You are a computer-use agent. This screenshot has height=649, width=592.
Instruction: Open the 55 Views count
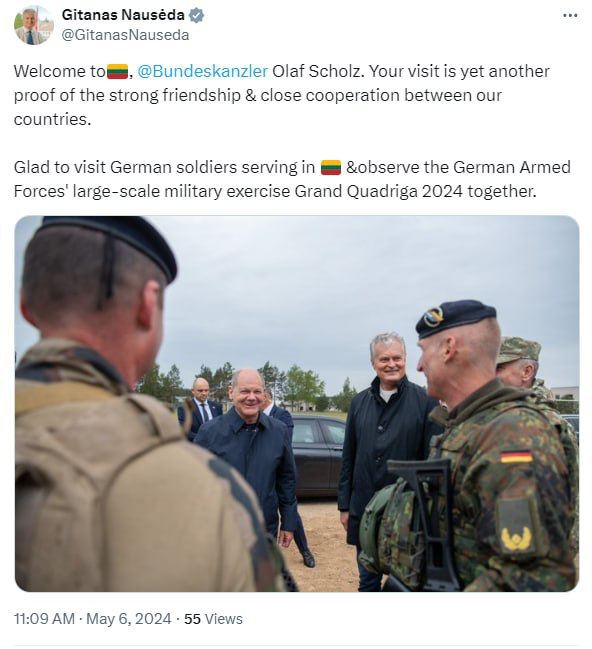213,619
